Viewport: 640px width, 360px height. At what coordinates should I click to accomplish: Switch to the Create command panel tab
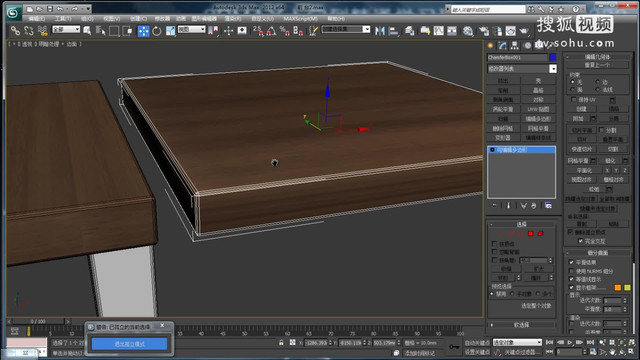pyautogui.click(x=491, y=45)
